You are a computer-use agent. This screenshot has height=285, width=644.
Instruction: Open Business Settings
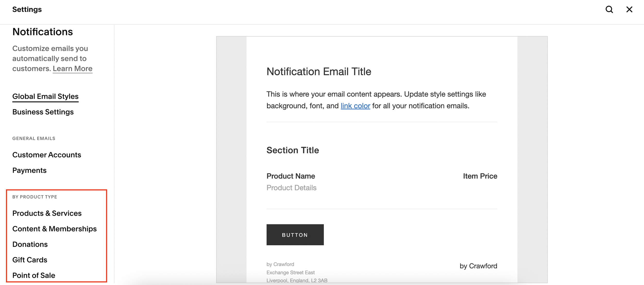(43, 112)
